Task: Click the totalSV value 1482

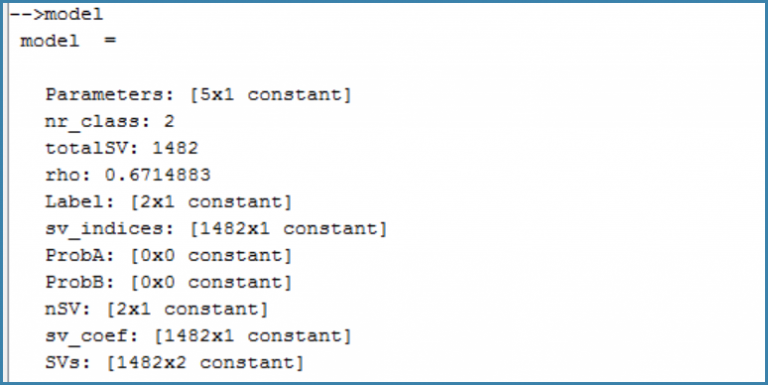Action: pyautogui.click(x=175, y=148)
